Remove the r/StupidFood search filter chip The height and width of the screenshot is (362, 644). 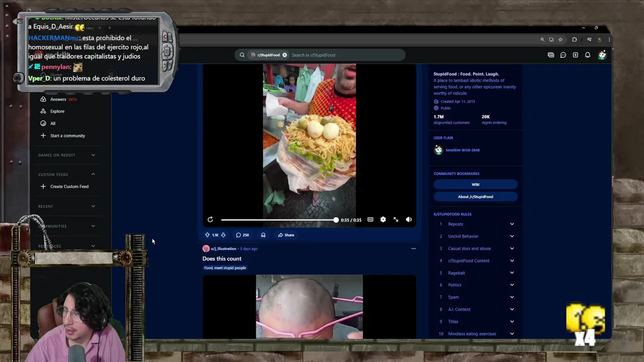(x=285, y=55)
